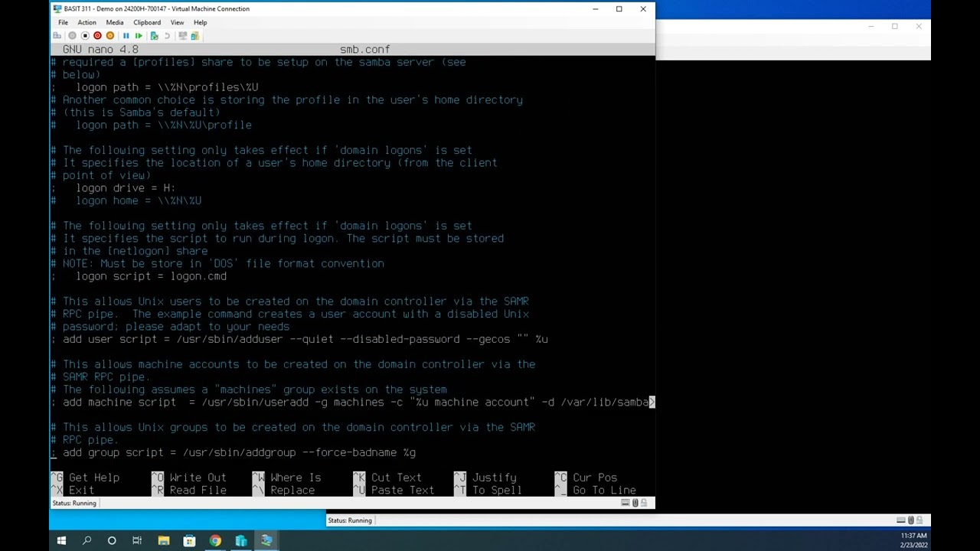Pause the virtual machine
Screen dimensions: 980x551
coord(126,36)
